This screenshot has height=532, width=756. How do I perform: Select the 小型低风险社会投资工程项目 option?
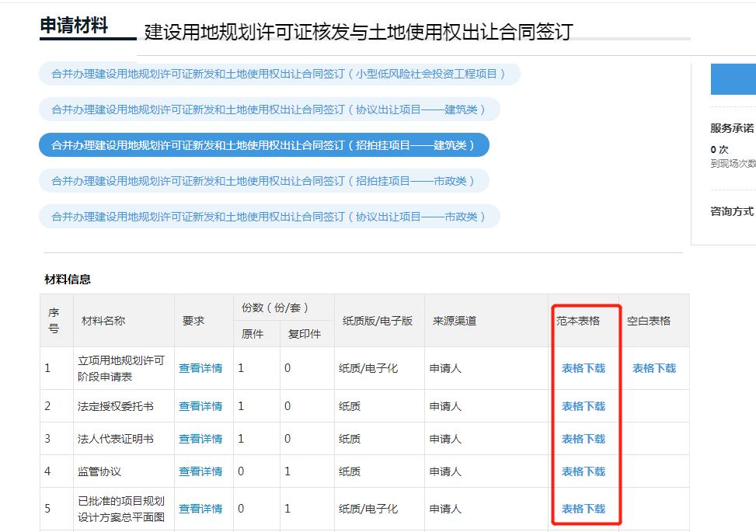(279, 75)
